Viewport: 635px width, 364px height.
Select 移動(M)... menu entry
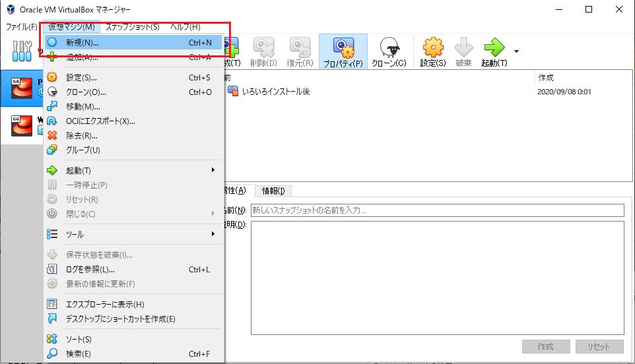pos(133,107)
